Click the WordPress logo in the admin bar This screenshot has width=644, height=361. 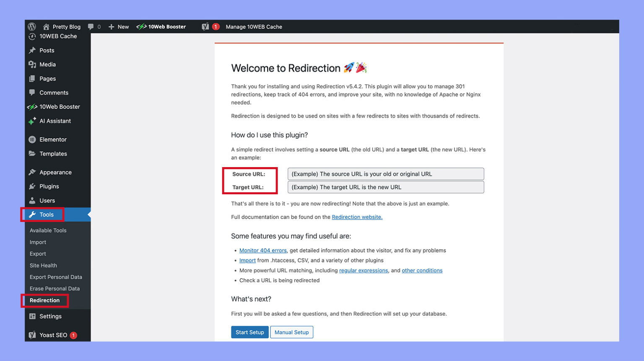[x=32, y=26]
